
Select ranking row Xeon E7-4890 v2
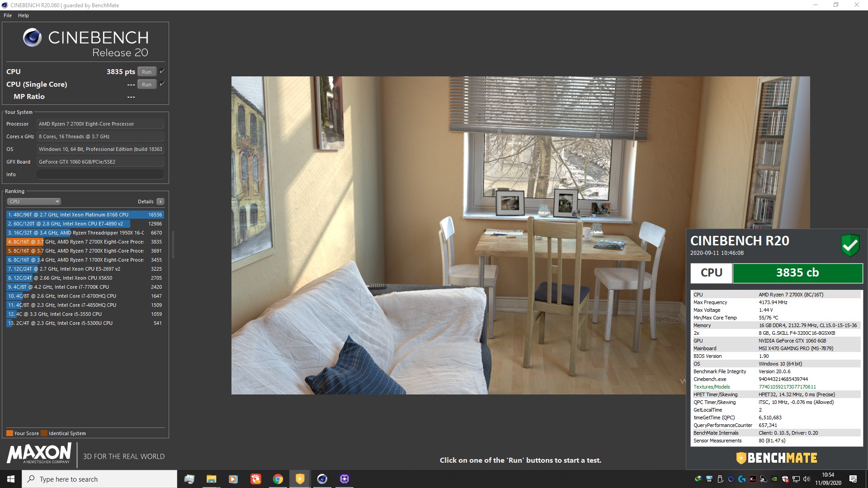(x=85, y=224)
